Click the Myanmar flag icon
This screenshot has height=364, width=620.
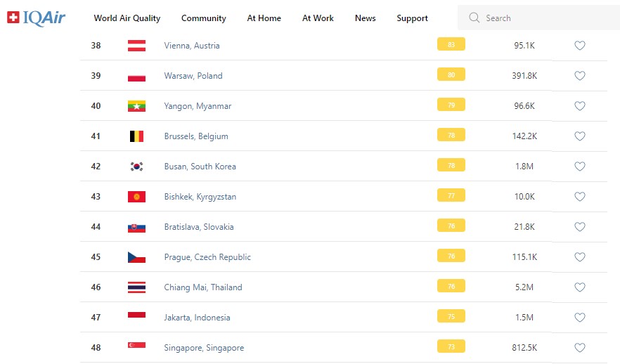click(136, 106)
